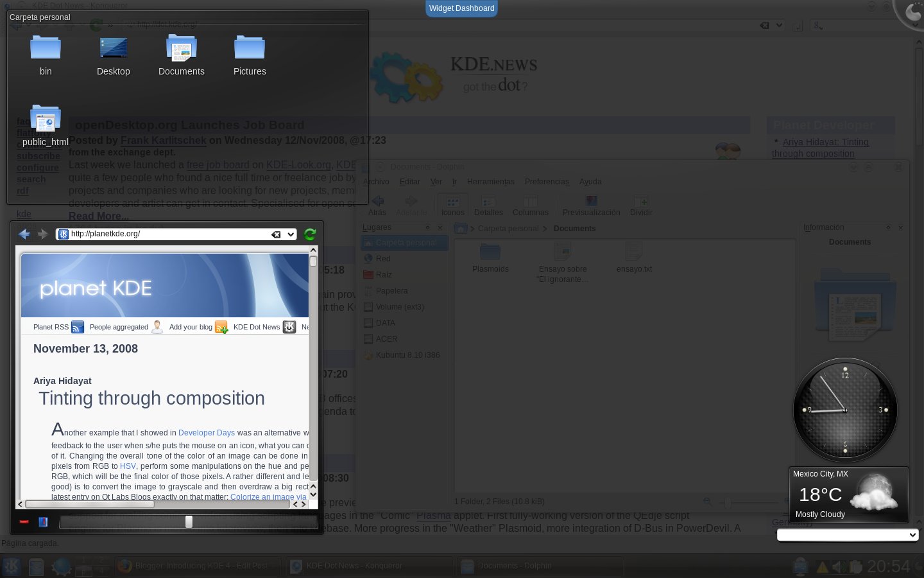
Task: Click the network monitor icon in system tray
Action: point(800,566)
